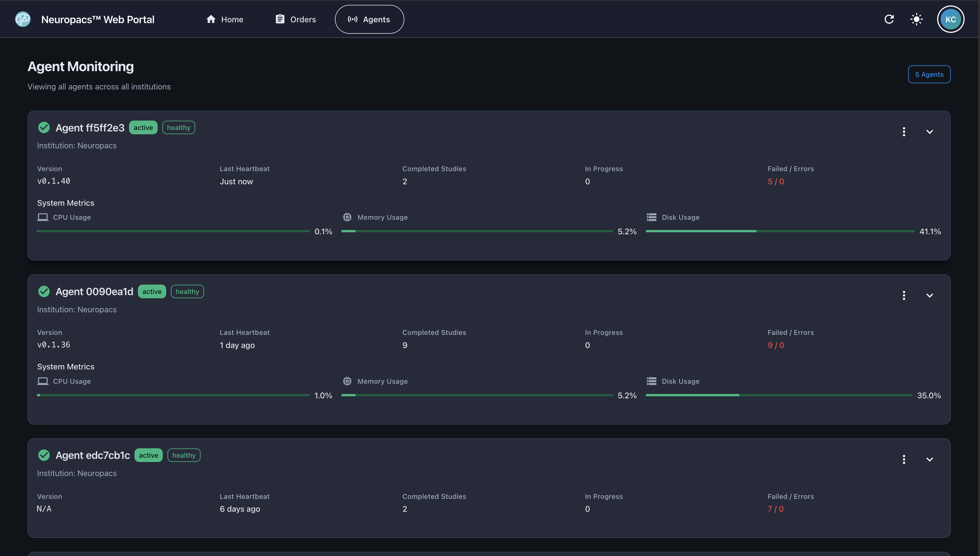Click the Disk Usage icon for Agent ff5ff2e3
Screen dimensions: 980x556
point(651,217)
